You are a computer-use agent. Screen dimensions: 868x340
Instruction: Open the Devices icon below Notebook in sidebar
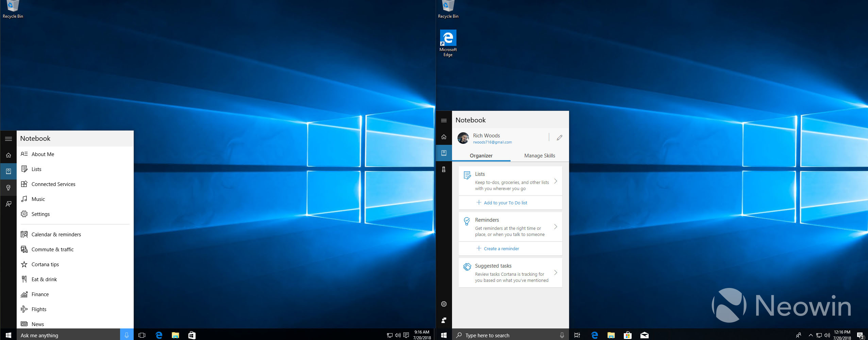click(x=444, y=169)
